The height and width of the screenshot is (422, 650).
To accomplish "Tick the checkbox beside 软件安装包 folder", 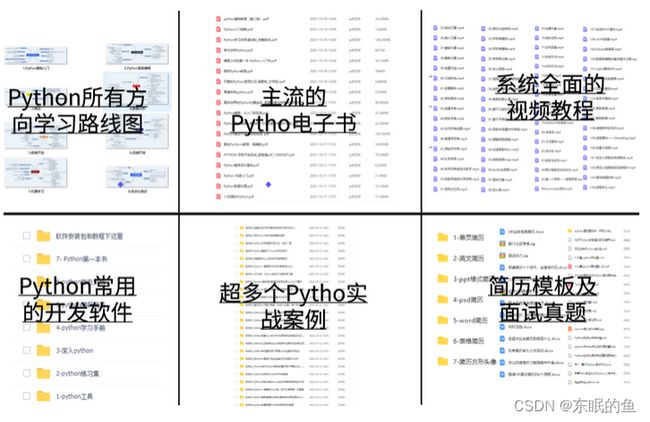I will tap(27, 236).
